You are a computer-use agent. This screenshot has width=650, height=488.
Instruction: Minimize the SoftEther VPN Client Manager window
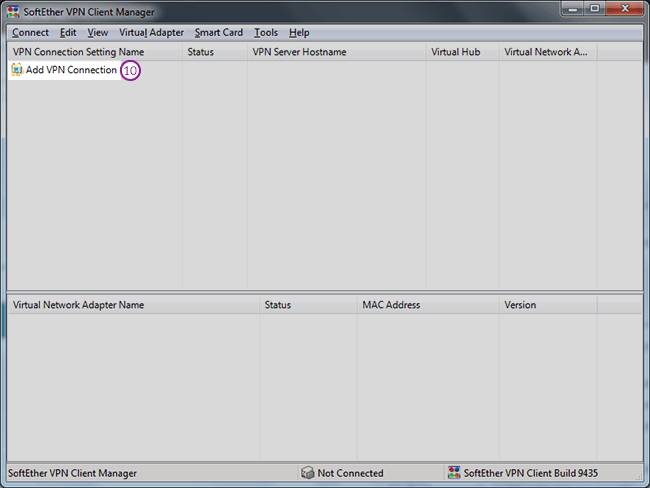coord(573,9)
